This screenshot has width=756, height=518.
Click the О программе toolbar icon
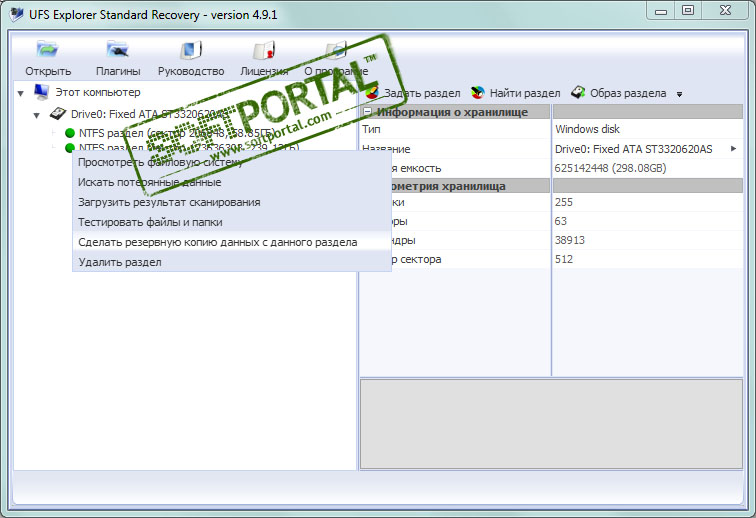tap(336, 50)
